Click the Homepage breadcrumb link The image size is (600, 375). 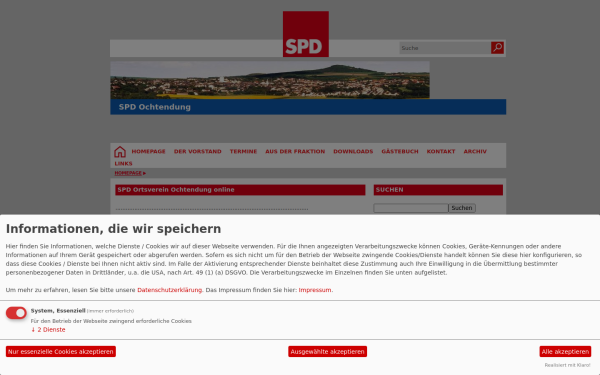[128, 173]
